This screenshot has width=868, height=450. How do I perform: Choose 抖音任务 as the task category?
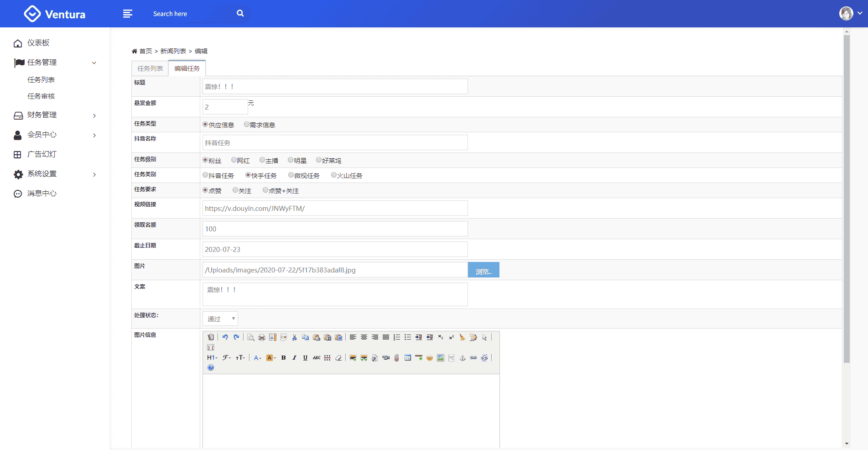(x=205, y=175)
